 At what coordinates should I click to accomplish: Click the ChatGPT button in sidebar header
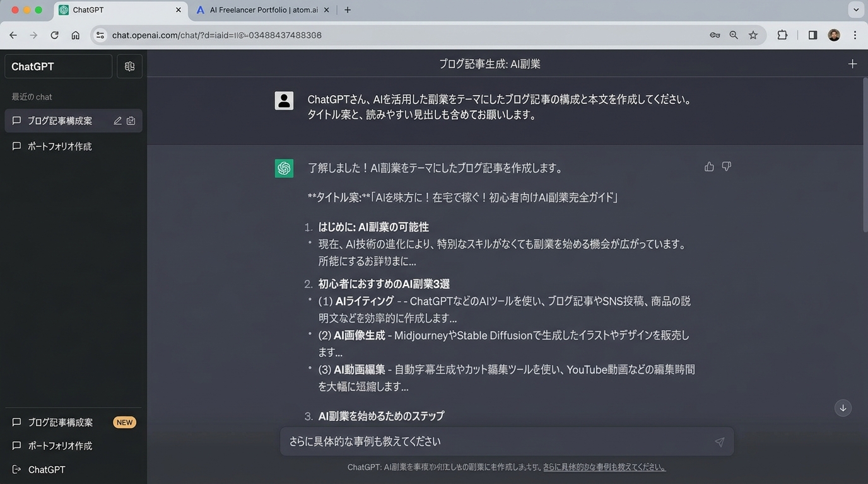pos(58,66)
